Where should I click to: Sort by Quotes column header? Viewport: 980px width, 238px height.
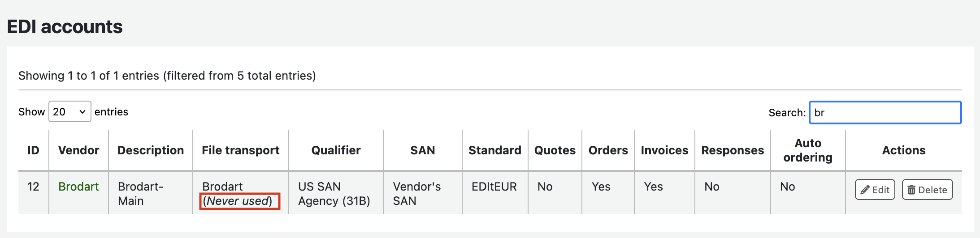[555, 150]
